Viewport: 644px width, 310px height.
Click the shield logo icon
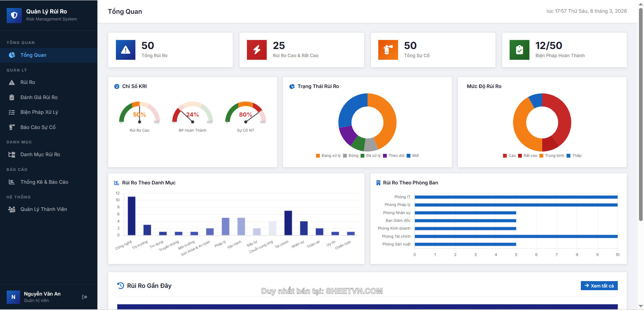14,15
